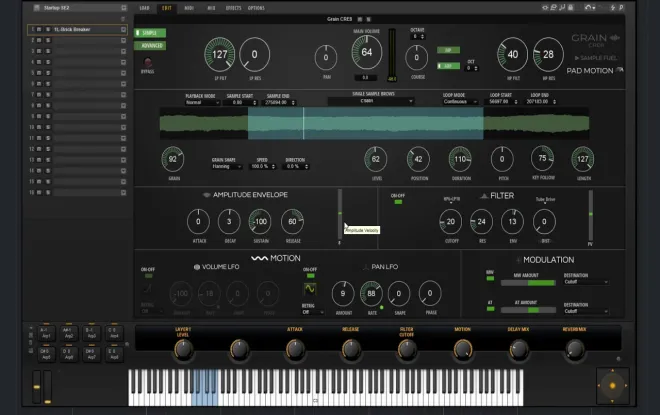Select the Pan LFO sine waveform icon
Viewport: 660px width, 415px height.
pyautogui.click(x=310, y=289)
